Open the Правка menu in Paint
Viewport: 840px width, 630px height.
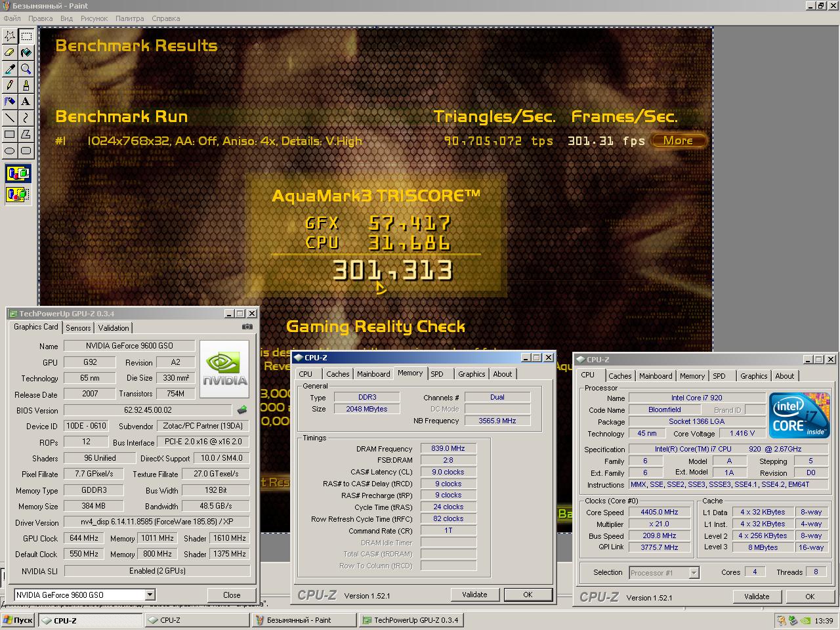[x=41, y=18]
